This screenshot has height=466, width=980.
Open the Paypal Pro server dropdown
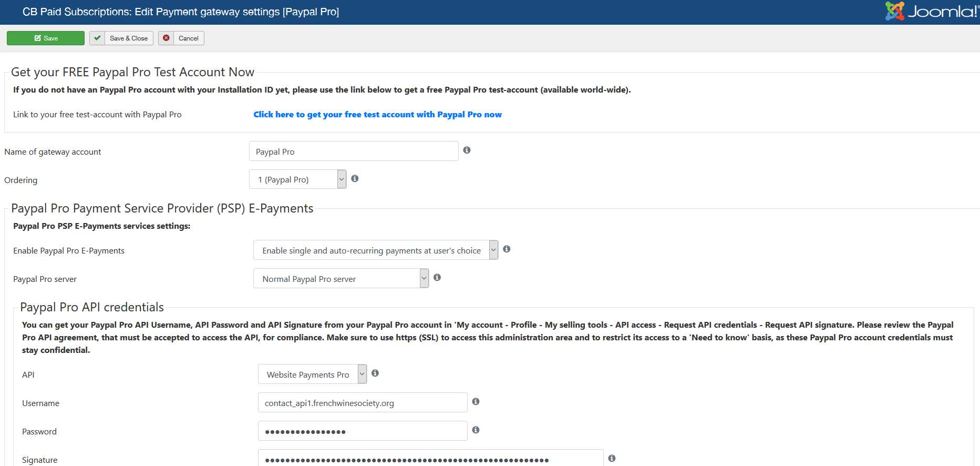point(341,278)
